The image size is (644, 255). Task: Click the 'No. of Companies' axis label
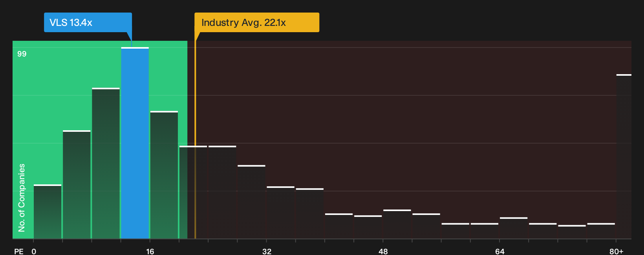(22, 198)
